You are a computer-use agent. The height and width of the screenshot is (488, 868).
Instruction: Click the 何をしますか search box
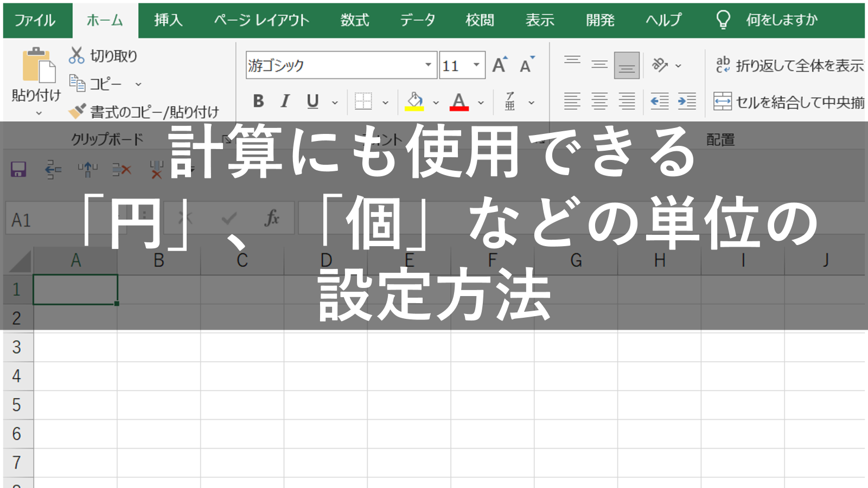[781, 21]
